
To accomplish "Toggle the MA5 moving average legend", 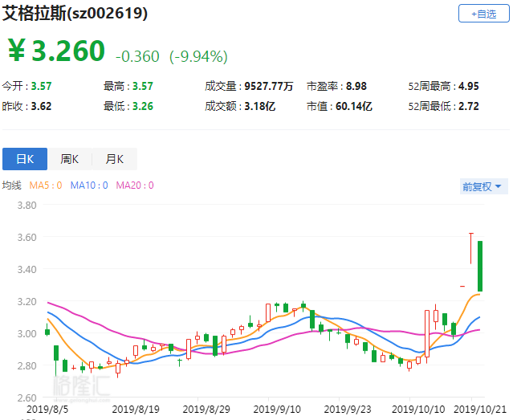I will click(46, 186).
